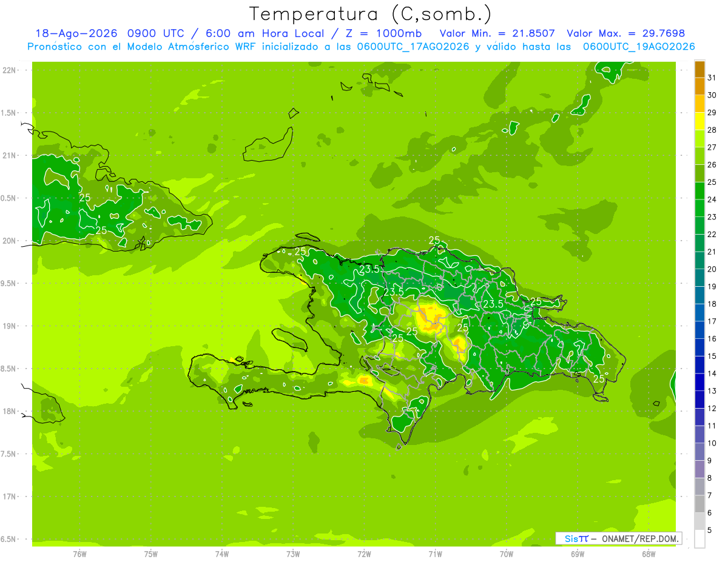Click the legend value '5' on color scale

(x=710, y=530)
